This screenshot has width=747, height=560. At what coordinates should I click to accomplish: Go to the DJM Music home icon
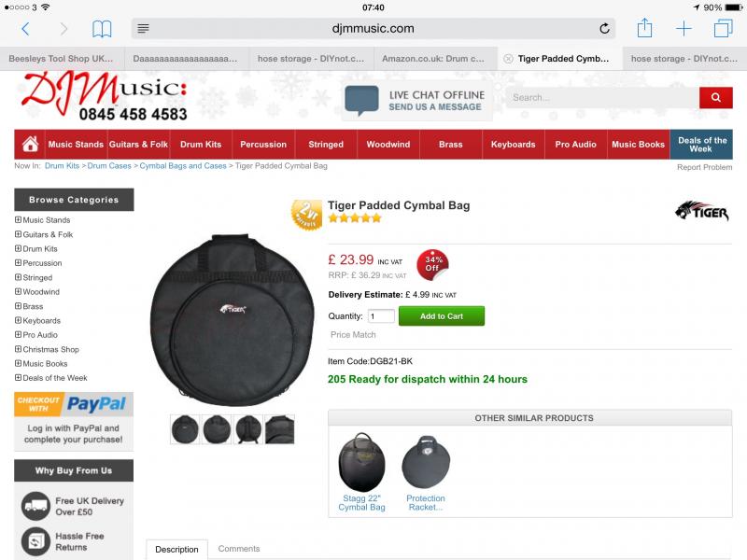click(x=30, y=144)
